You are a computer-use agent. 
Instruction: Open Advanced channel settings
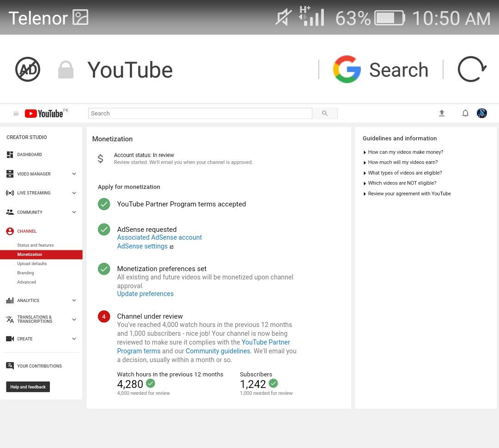coord(26,282)
